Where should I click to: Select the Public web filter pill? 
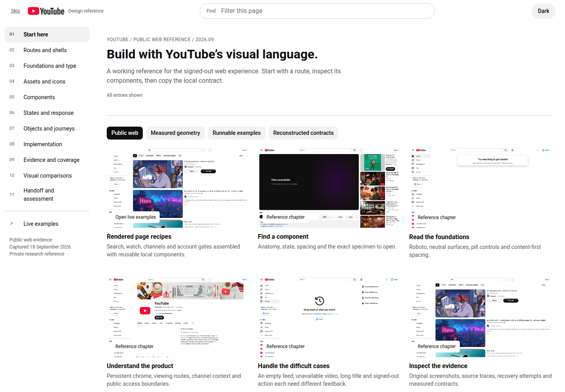click(125, 133)
